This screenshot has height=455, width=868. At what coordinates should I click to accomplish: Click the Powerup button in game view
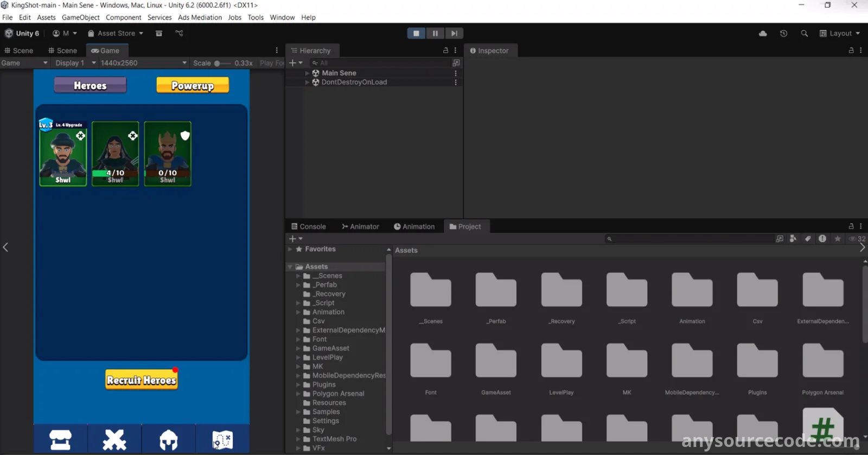click(x=193, y=85)
